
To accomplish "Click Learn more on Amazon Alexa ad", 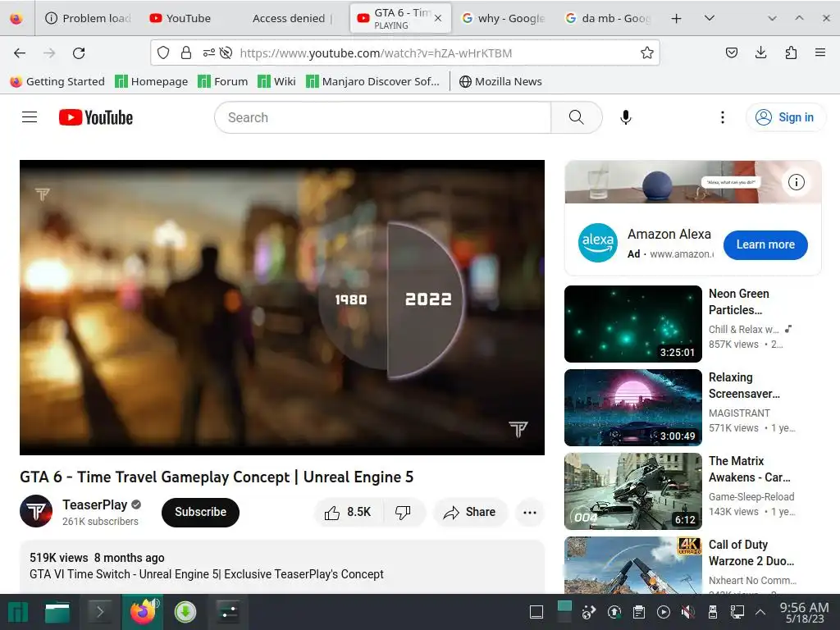I will [765, 244].
